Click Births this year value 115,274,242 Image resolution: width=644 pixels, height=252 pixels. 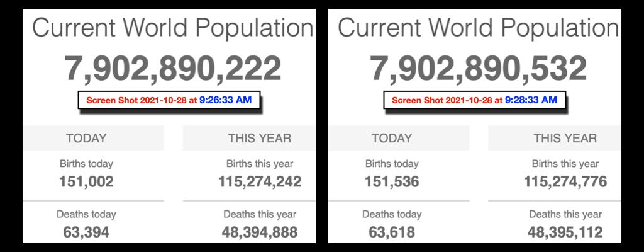tap(260, 181)
